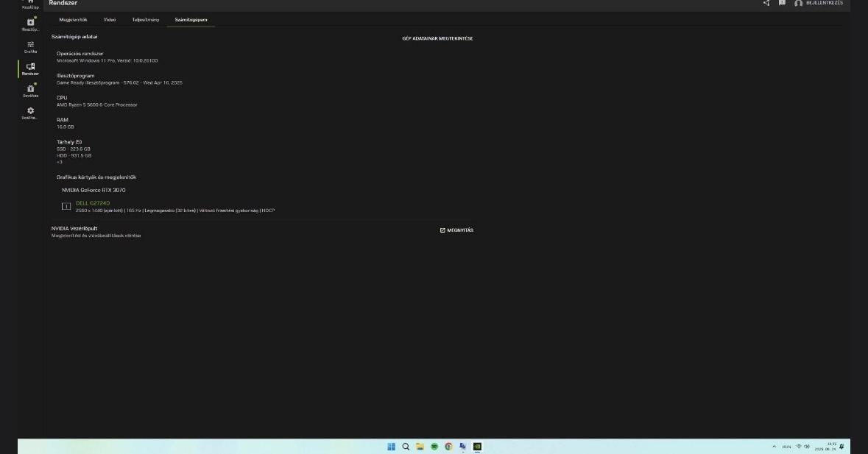This screenshot has width=868, height=454.
Task: Click the Rendszer page title
Action: pos(63,4)
